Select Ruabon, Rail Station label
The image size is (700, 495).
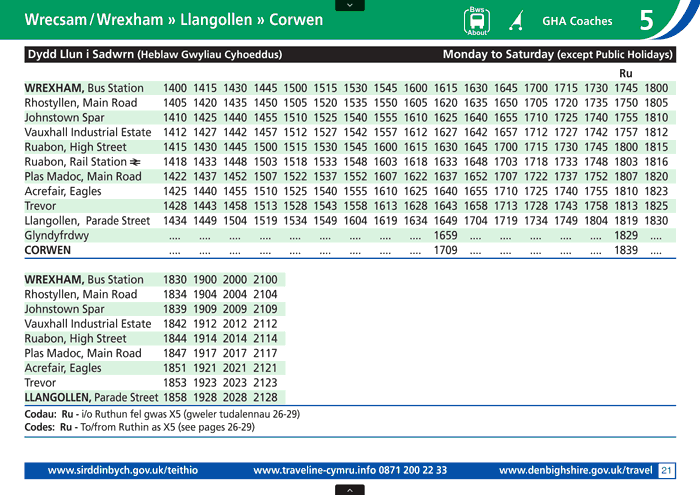[x=75, y=162]
